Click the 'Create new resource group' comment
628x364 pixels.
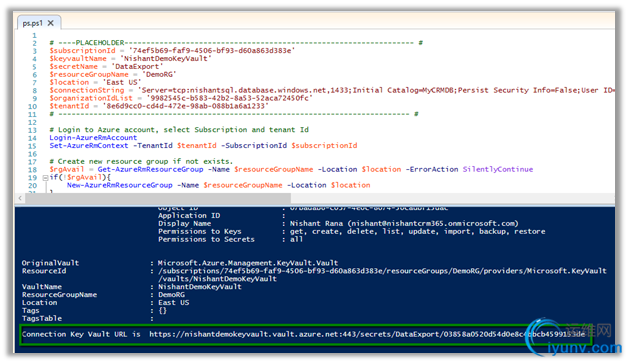point(141,161)
